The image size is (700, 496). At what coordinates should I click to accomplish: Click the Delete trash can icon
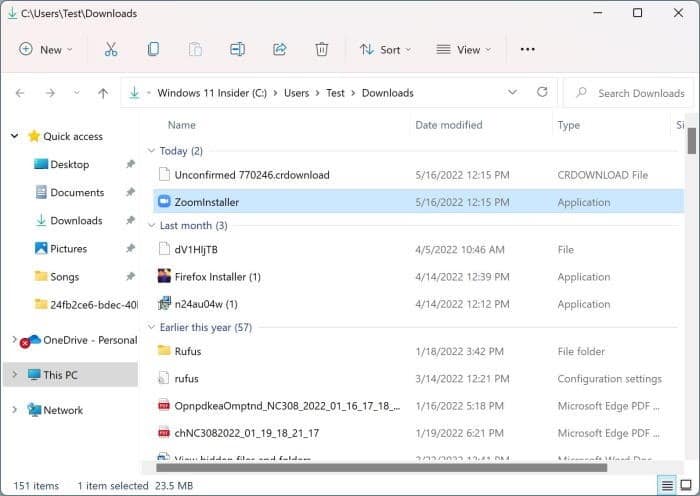click(x=321, y=49)
